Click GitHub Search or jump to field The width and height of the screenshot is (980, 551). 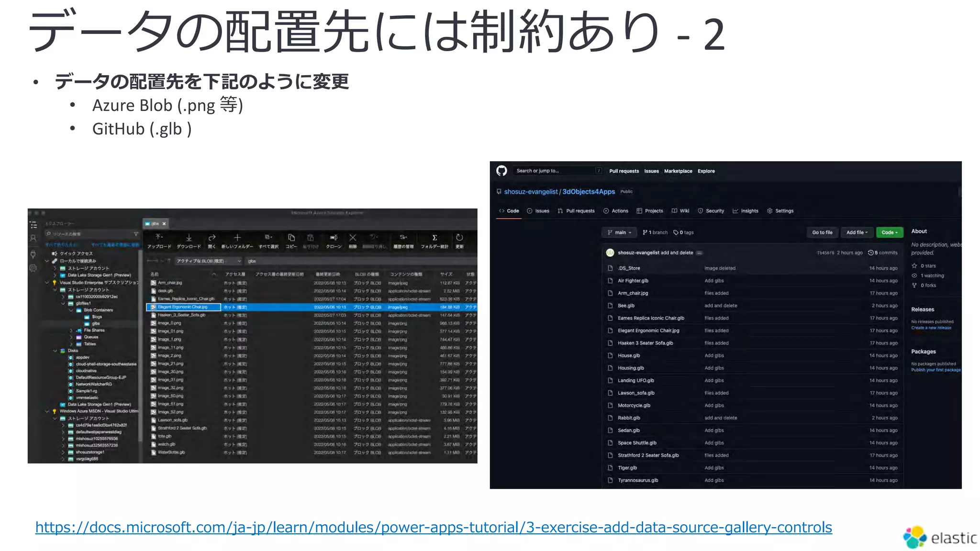(557, 171)
